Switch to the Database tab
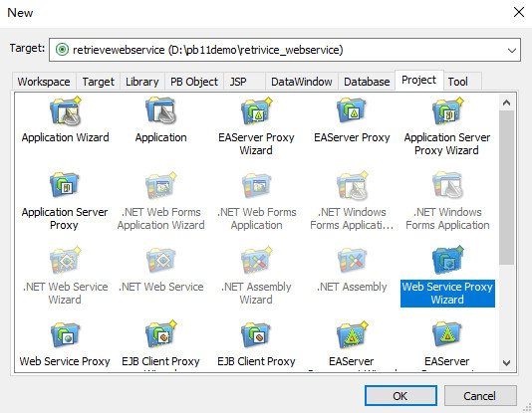532x413 pixels. pos(367,82)
